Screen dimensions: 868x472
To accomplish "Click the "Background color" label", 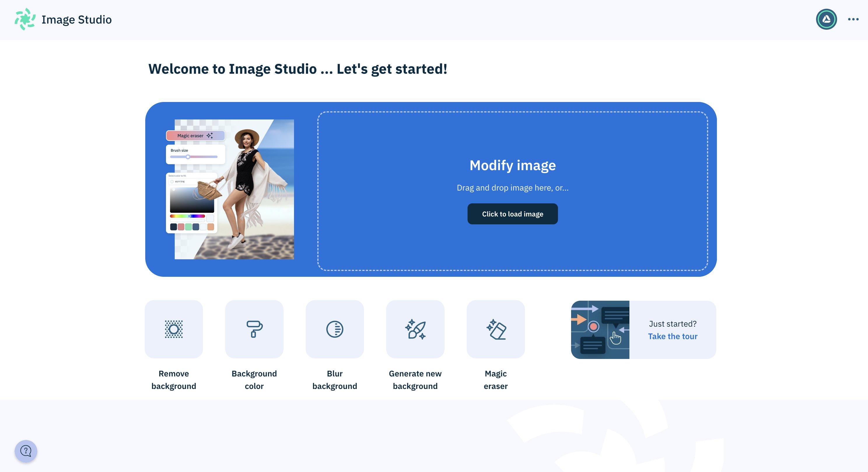I will (254, 380).
